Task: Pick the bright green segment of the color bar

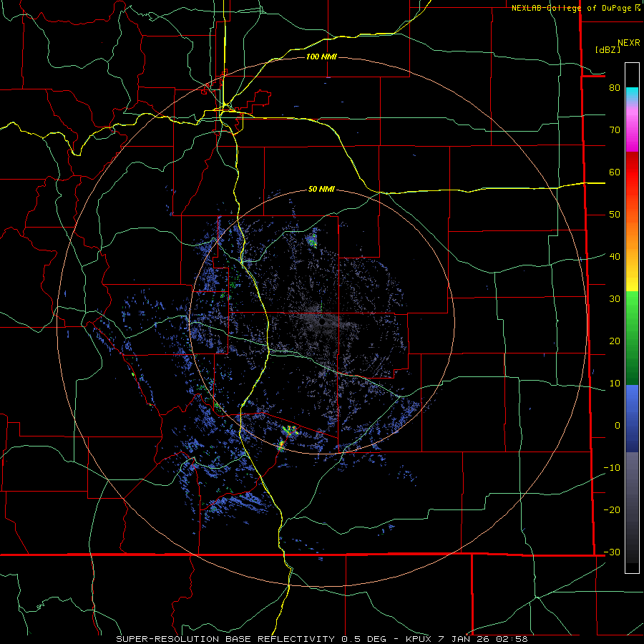Action: coord(632,306)
